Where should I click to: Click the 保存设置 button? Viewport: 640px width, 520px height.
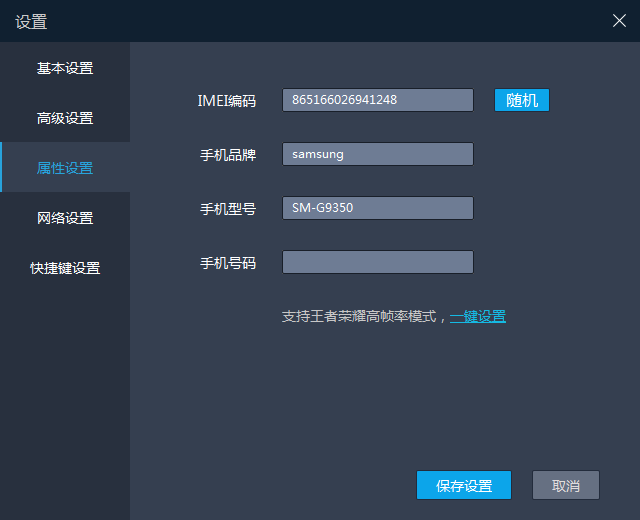464,486
